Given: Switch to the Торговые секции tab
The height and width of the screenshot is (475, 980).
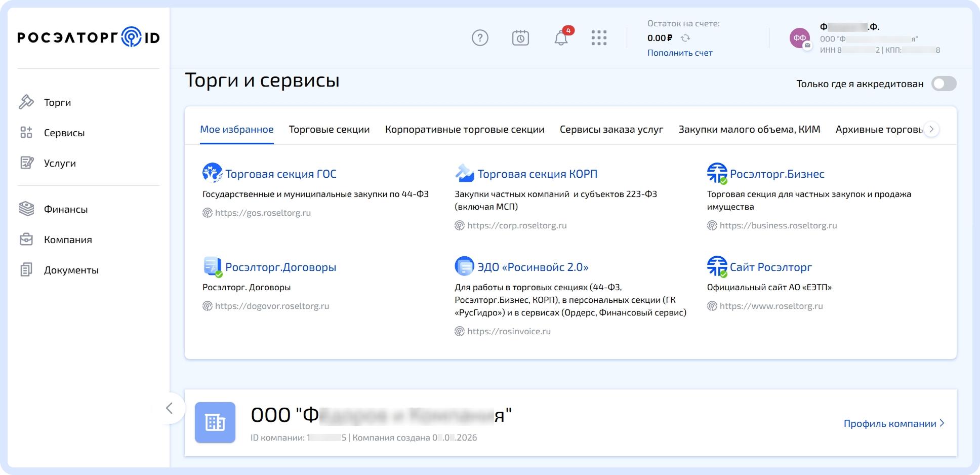Looking at the screenshot, I should click(x=329, y=130).
